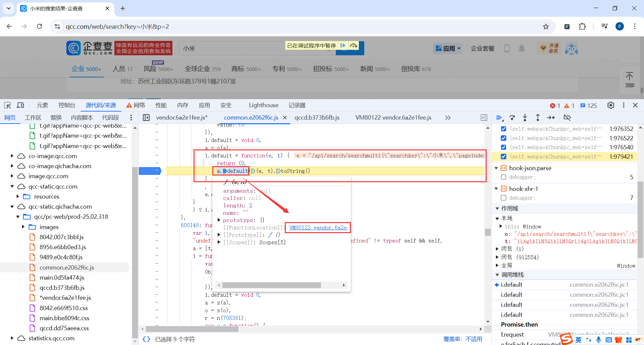Image resolution: width=644 pixels, height=345 pixels.
Task: Expand co-image.qcc.com tree node
Action: click(12, 156)
